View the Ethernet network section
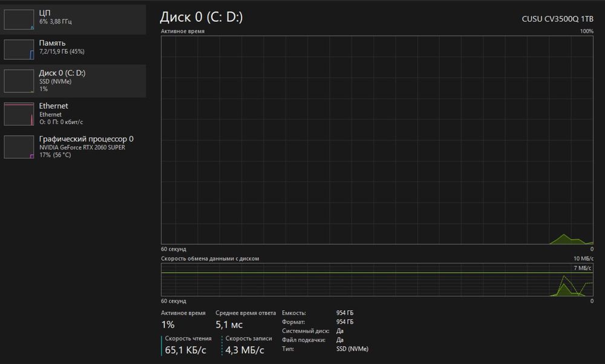This screenshot has height=364, width=605. point(73,114)
